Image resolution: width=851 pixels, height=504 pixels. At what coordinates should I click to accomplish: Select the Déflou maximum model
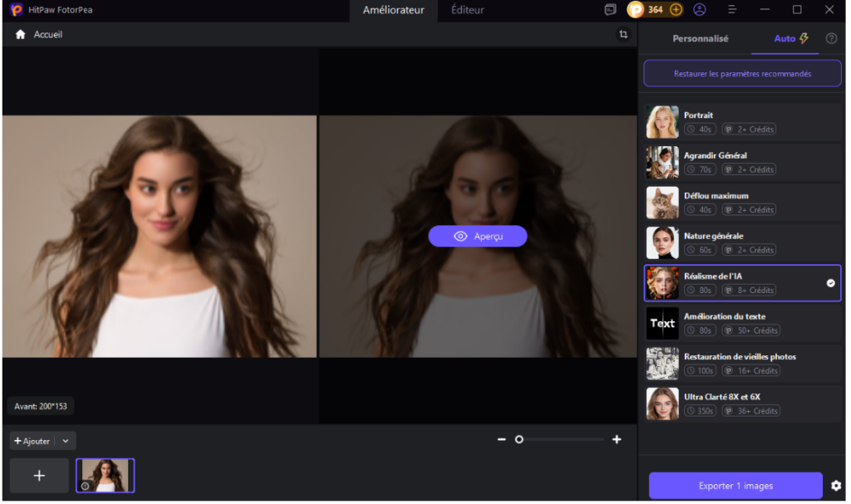coord(745,203)
